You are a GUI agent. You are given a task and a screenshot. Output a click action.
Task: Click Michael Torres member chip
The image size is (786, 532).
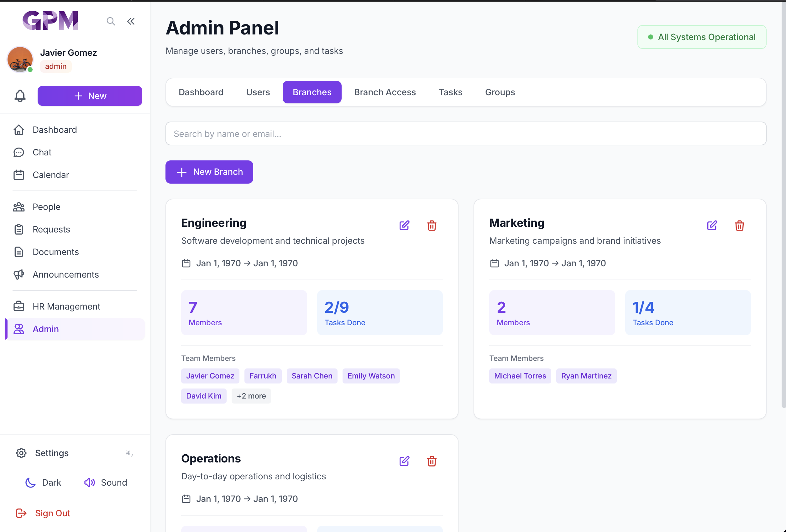520,376
